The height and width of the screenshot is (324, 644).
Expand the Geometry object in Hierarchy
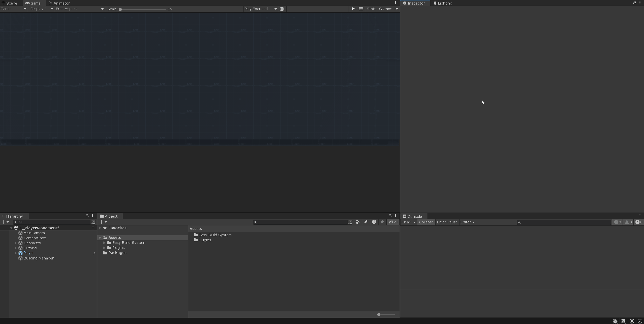[x=16, y=243]
